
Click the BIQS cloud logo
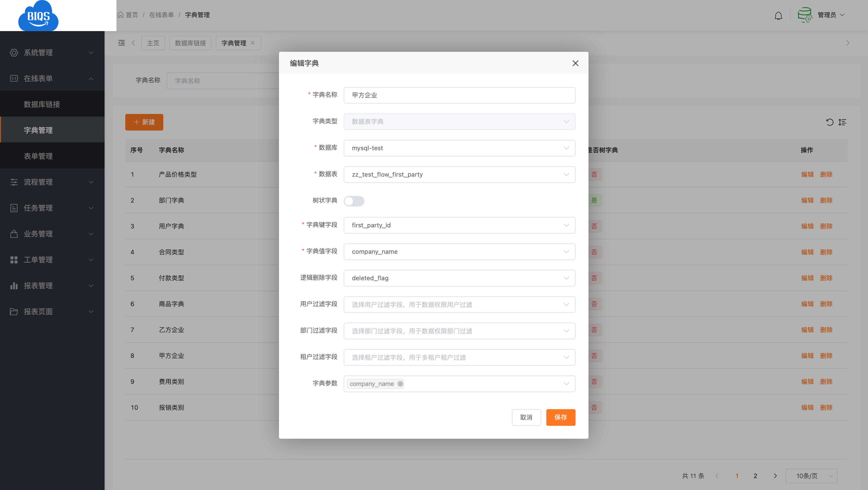(x=38, y=16)
